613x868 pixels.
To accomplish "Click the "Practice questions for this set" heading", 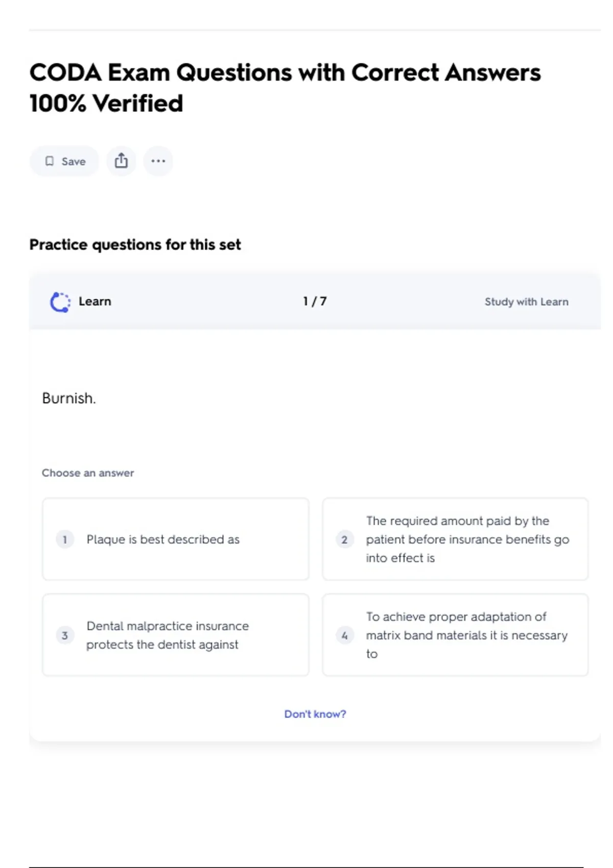I will [135, 245].
